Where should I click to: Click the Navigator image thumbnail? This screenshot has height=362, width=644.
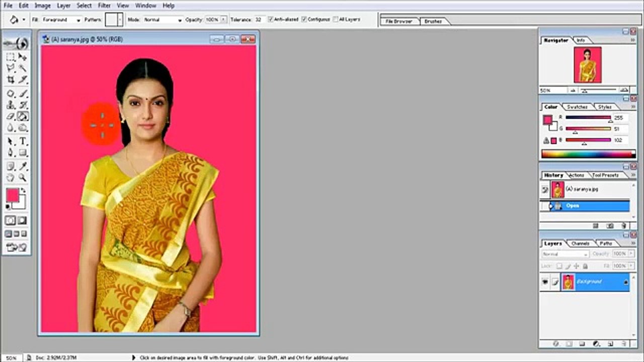point(588,65)
